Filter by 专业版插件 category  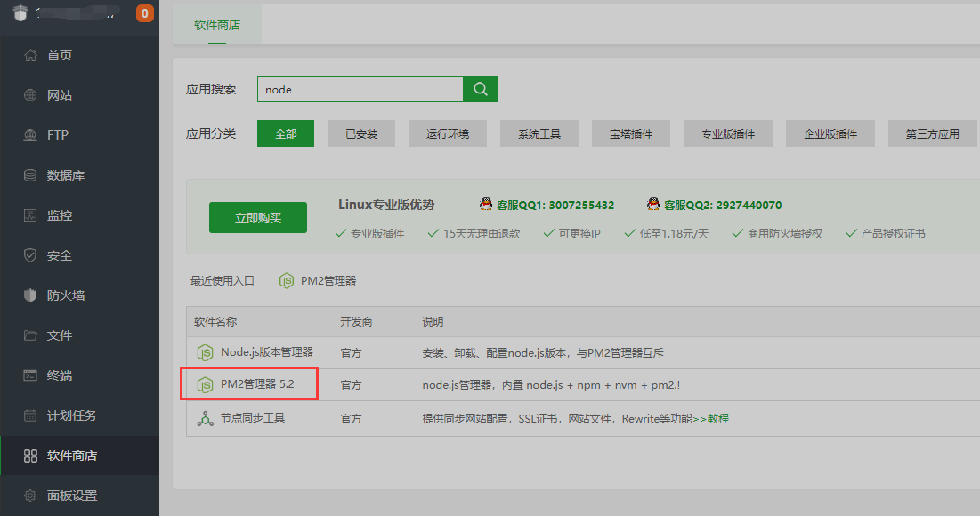tap(727, 133)
